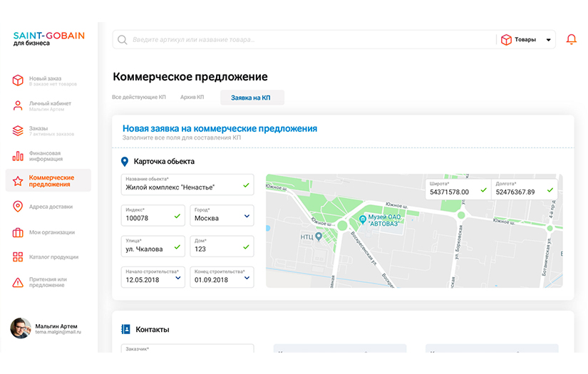588x374 pixels.
Task: Click the Saint-Gobain logo
Action: 48,38
